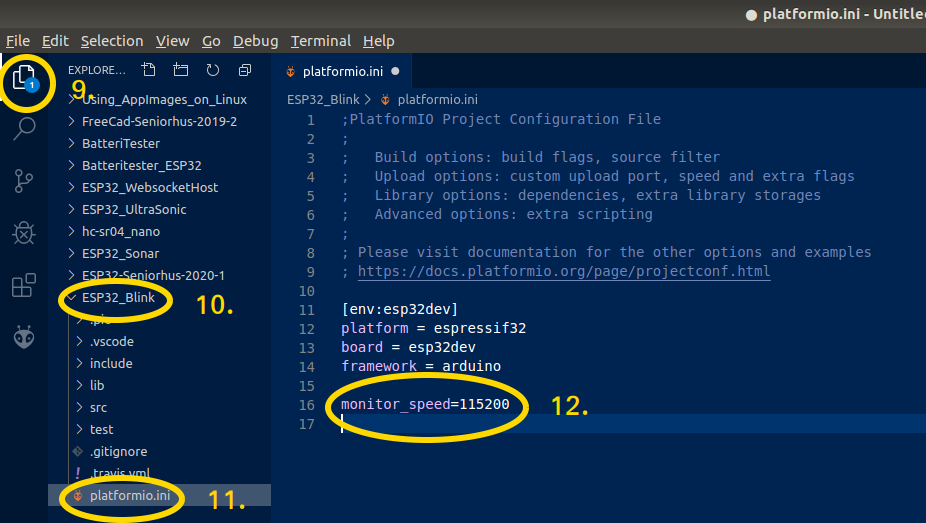Expand the hc-sr04_nano folder
The height and width of the screenshot is (523, 926).
159,231
